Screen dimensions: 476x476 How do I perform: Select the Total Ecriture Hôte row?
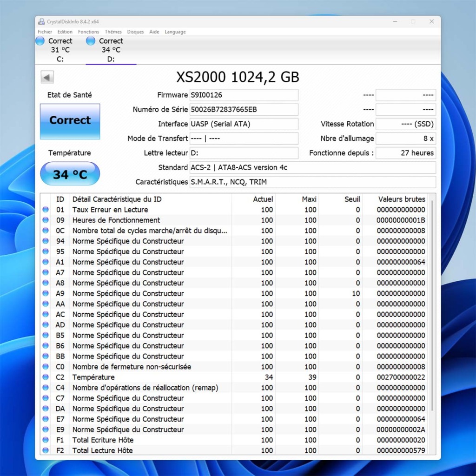pos(234,440)
